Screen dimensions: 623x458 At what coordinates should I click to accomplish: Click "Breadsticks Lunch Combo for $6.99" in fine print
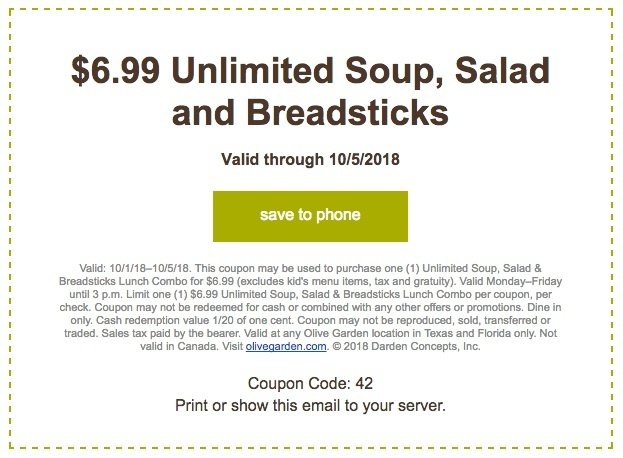tap(146, 281)
